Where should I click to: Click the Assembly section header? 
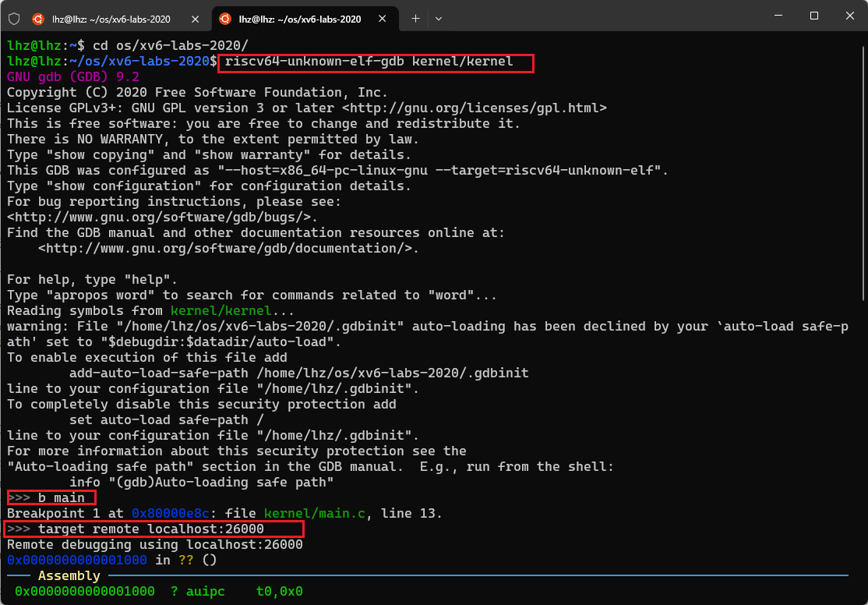(69, 576)
